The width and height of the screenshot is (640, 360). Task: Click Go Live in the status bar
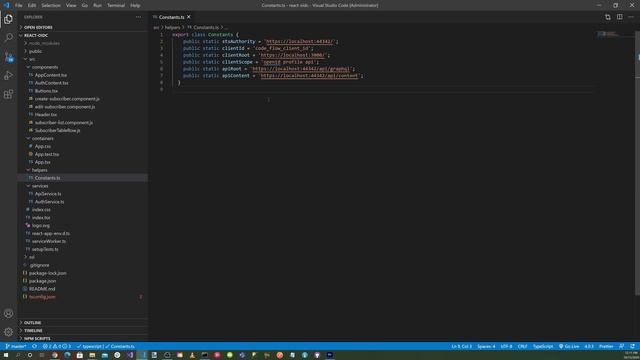click(569, 346)
